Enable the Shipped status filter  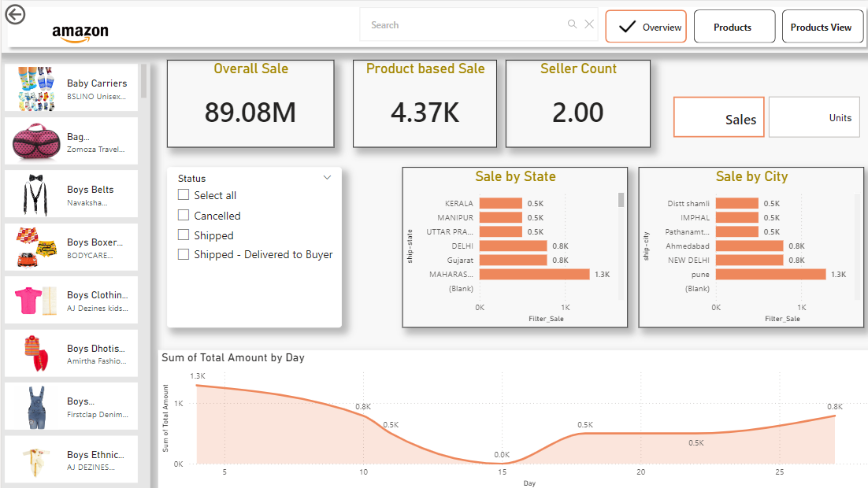point(184,235)
